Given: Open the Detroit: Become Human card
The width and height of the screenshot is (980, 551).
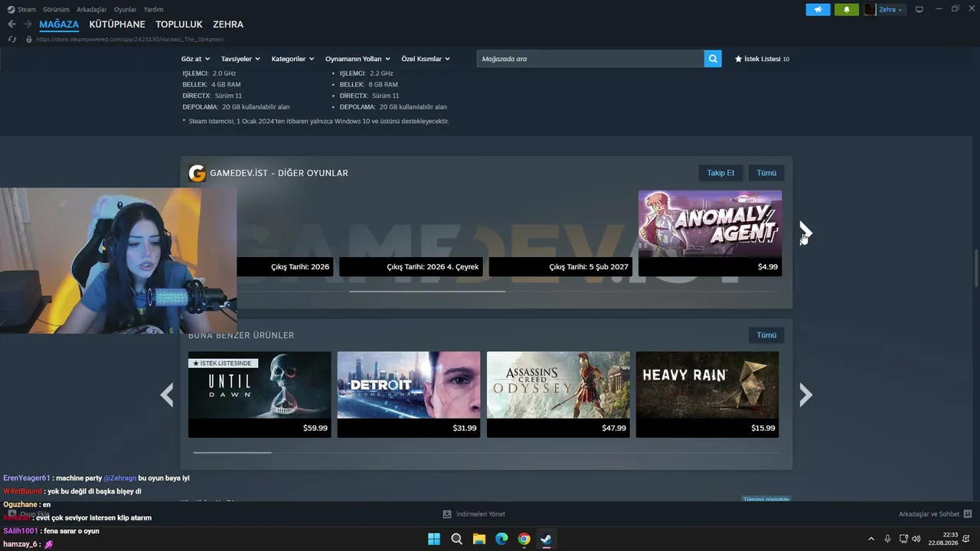Looking at the screenshot, I should click(409, 395).
